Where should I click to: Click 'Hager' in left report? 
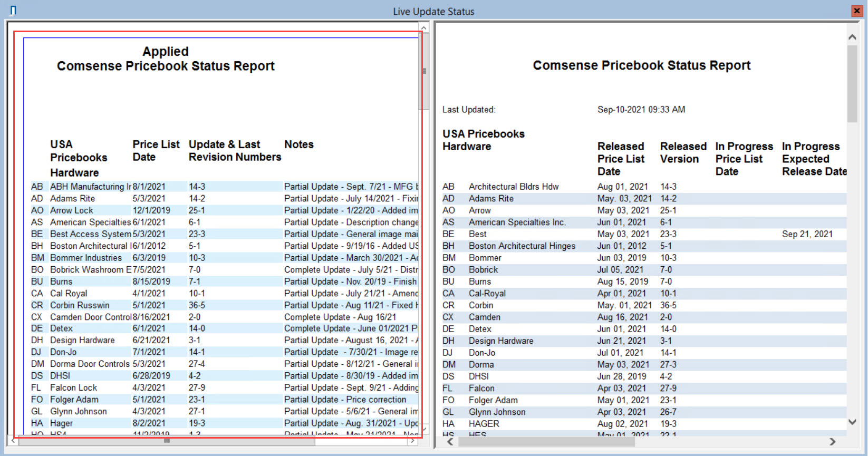pos(62,423)
